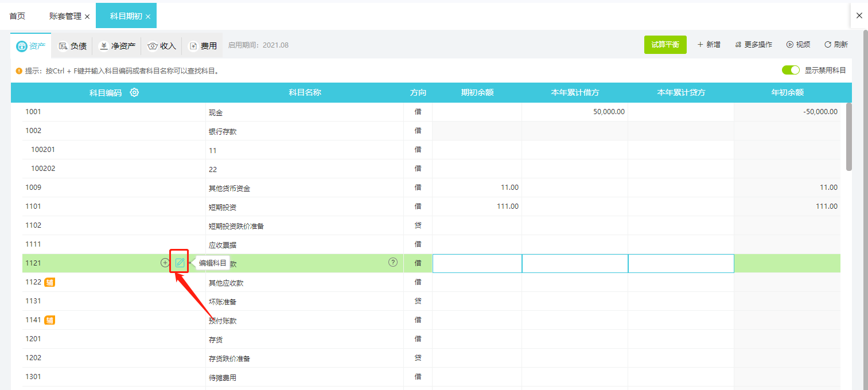Screen dimensions: 868x390
Task: Click the add sub-subject plus icon on row 1121
Action: [165, 263]
